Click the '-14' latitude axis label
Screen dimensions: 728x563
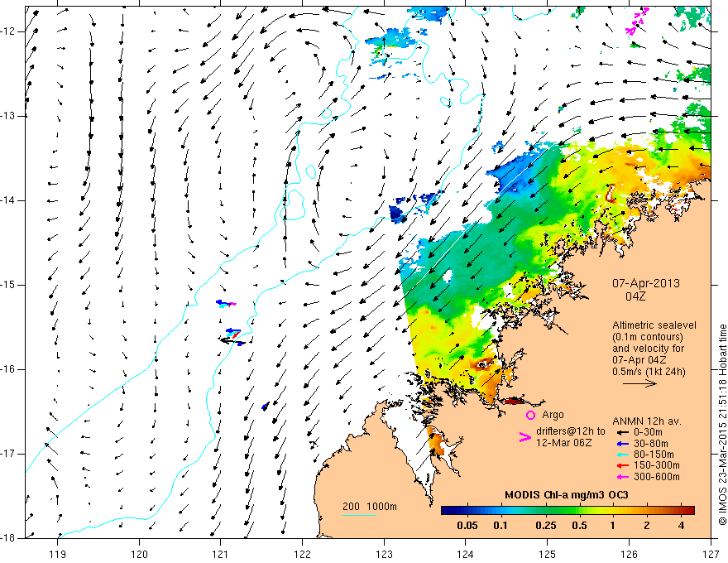[x=8, y=200]
